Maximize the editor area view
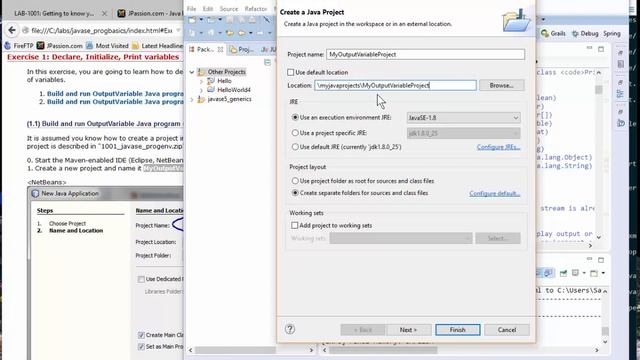 pos(601,49)
